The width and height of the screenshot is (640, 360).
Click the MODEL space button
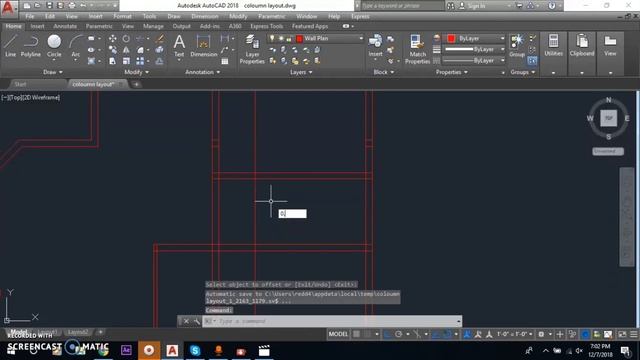338,334
